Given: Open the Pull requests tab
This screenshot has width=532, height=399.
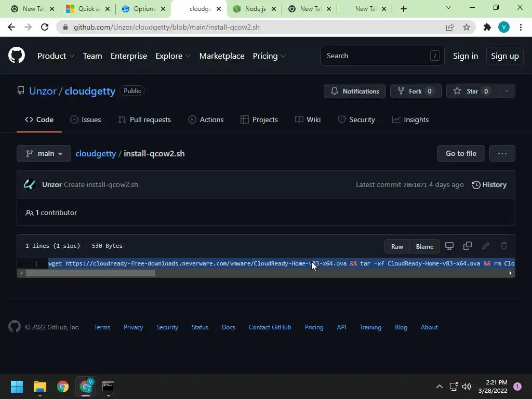Looking at the screenshot, I should (144, 120).
